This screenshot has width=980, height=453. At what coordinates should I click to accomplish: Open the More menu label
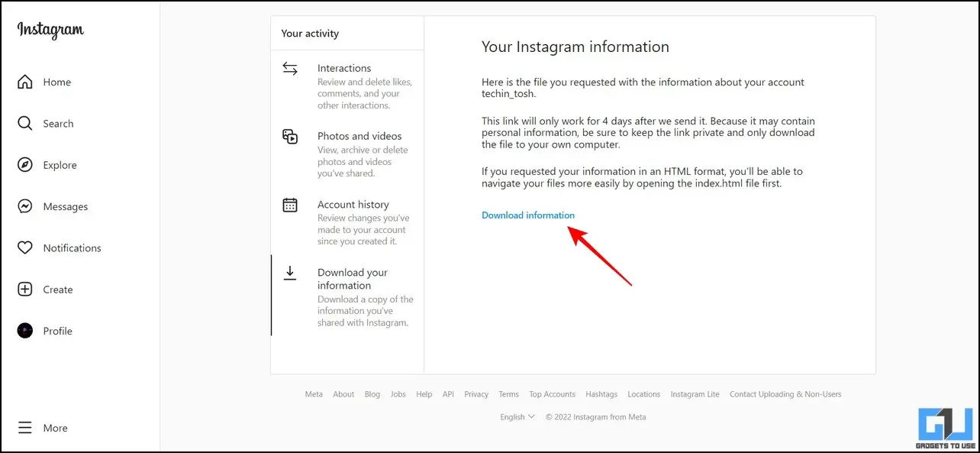[56, 428]
